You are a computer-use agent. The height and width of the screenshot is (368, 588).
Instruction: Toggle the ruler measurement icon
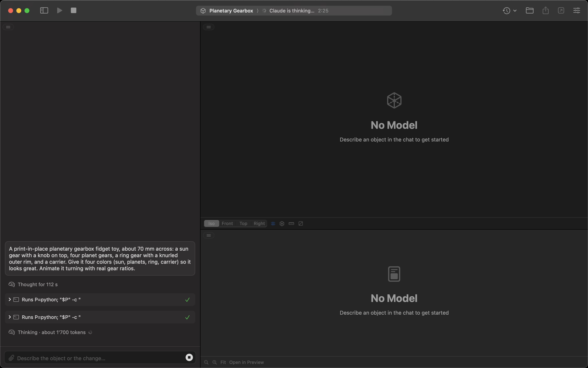pyautogui.click(x=291, y=223)
